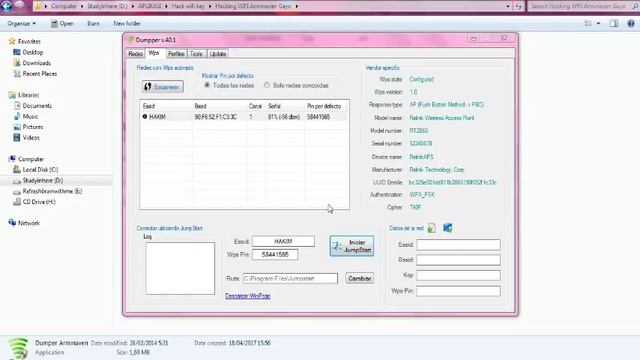Open Recent Places in the navigation pane
Image resolution: width=640 pixels, height=360 pixels.
click(40, 73)
